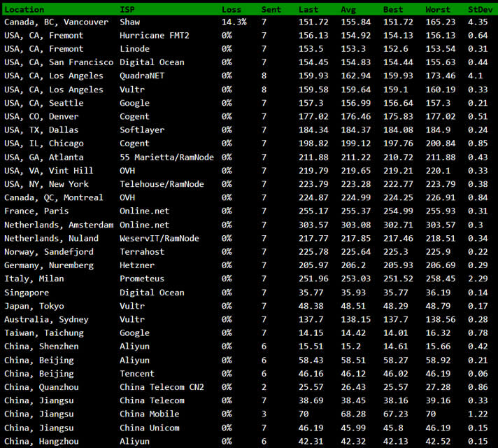498x448 pixels.
Task: Click the Sent column header
Action: click(x=271, y=10)
